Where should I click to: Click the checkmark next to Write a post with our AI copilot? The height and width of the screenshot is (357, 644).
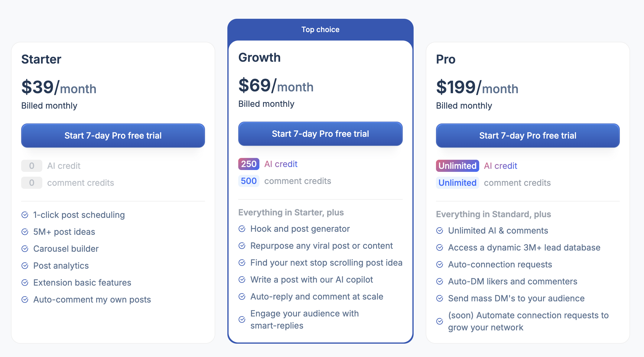coord(242,280)
